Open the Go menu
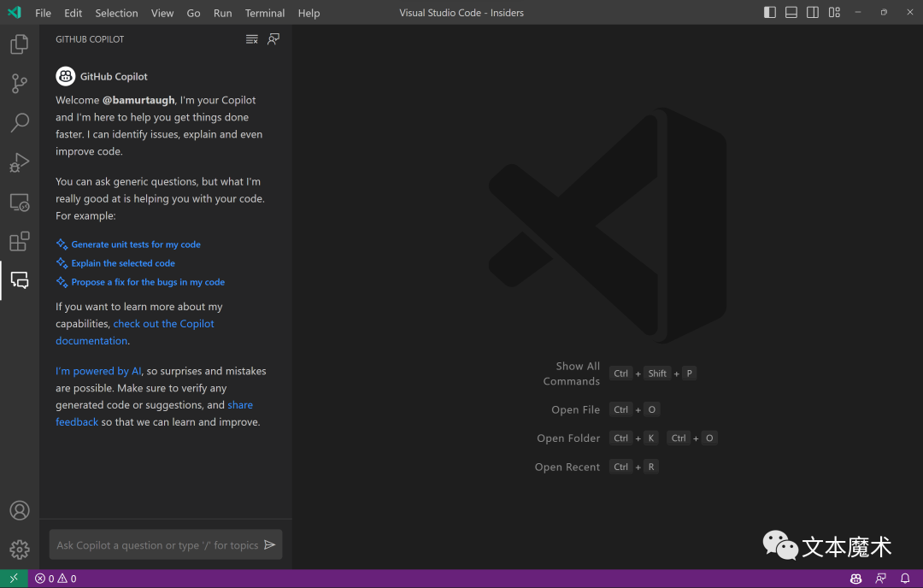 (194, 13)
